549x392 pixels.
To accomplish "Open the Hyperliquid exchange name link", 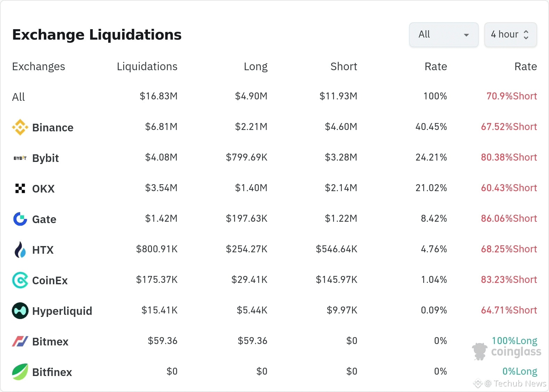I will 62,311.
